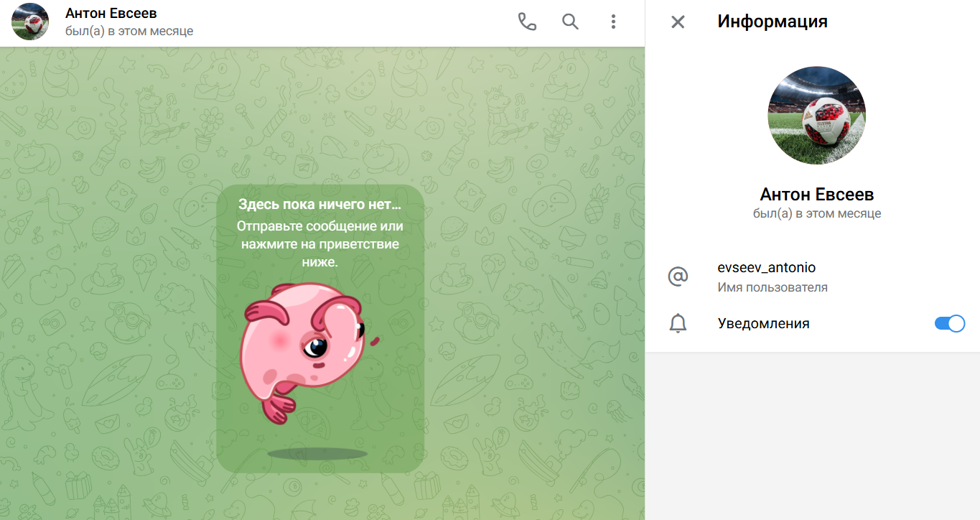Open chat search via the magnifier icon

570,22
